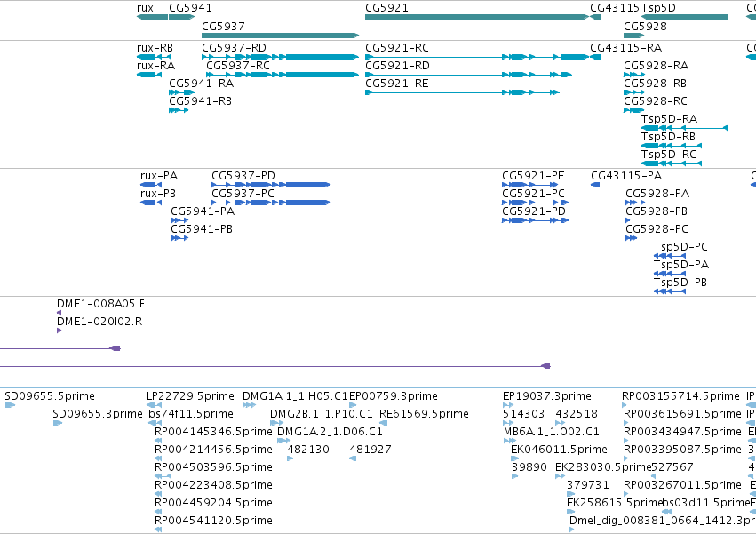The height and width of the screenshot is (534, 756).
Task: Select the CG43115 gene label
Action: coord(615,8)
